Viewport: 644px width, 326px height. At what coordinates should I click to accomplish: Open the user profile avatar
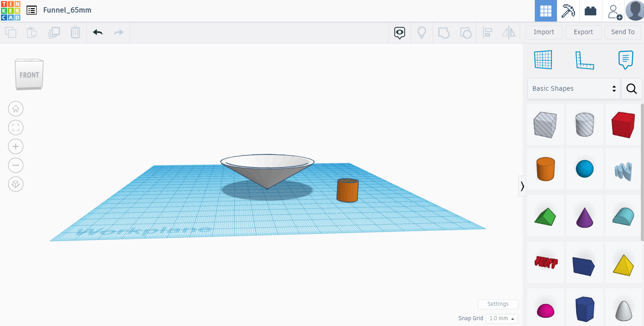tap(635, 11)
